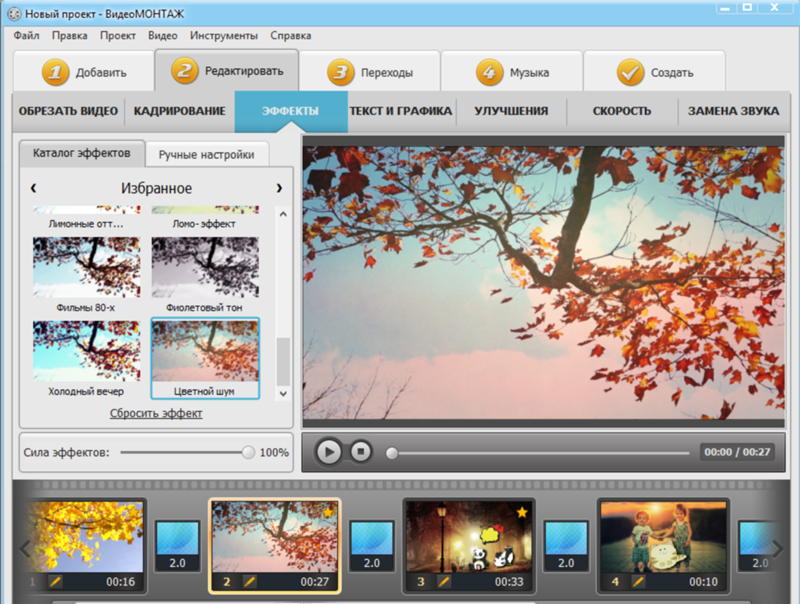
Task: Open the Справка menu
Action: 291,36
